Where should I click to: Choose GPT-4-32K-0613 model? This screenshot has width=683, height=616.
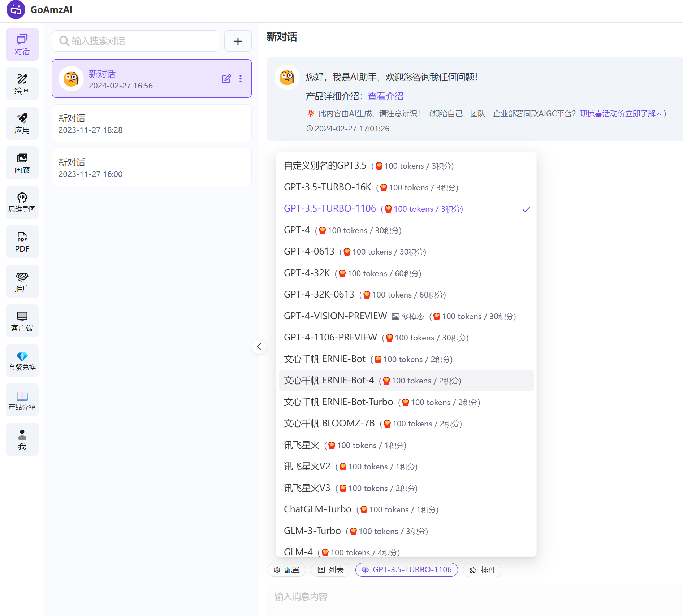coord(406,295)
